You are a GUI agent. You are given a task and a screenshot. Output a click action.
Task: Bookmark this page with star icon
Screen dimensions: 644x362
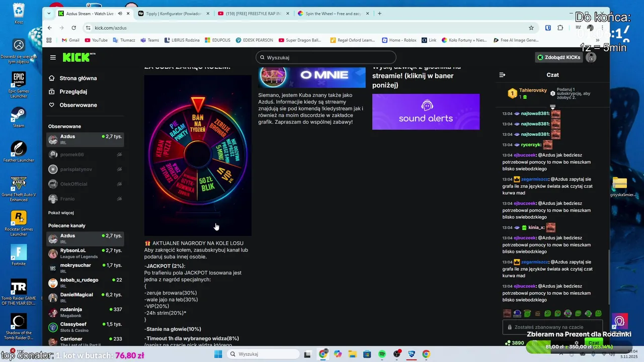pyautogui.click(x=531, y=28)
